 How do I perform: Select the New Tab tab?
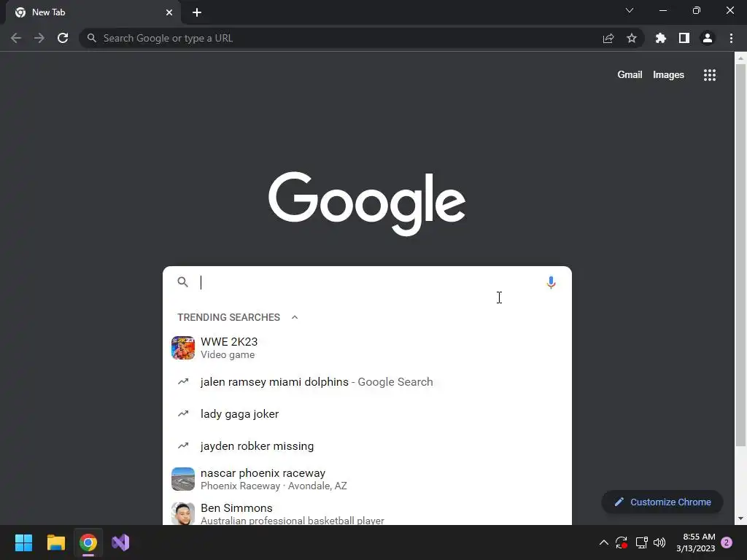(93, 12)
